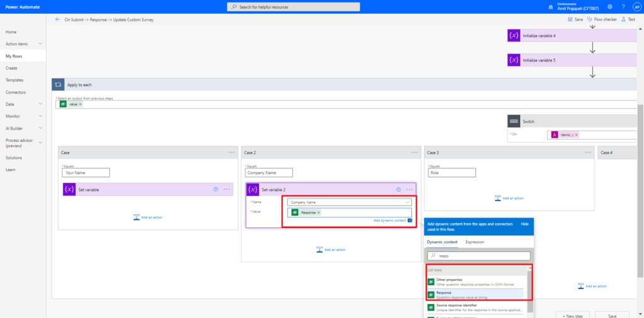Viewport: 644px width, 318px height.
Task: Select Response dynamic content item
Action: [x=475, y=295]
